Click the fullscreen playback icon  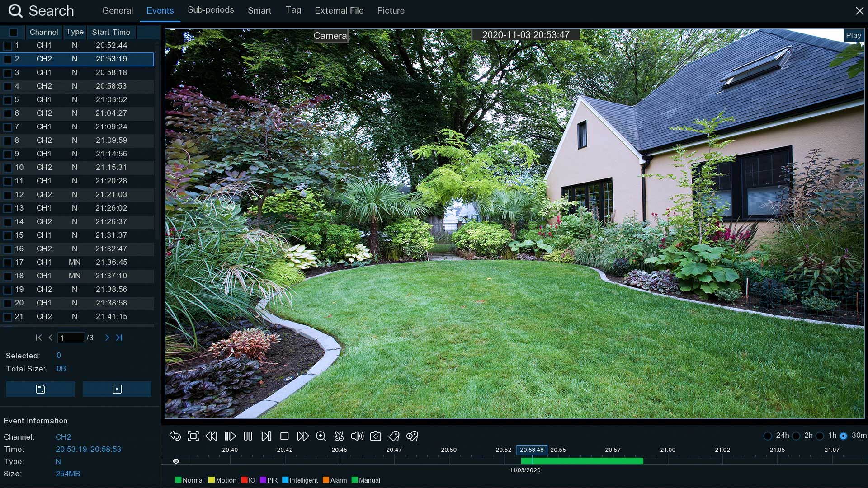(x=193, y=436)
